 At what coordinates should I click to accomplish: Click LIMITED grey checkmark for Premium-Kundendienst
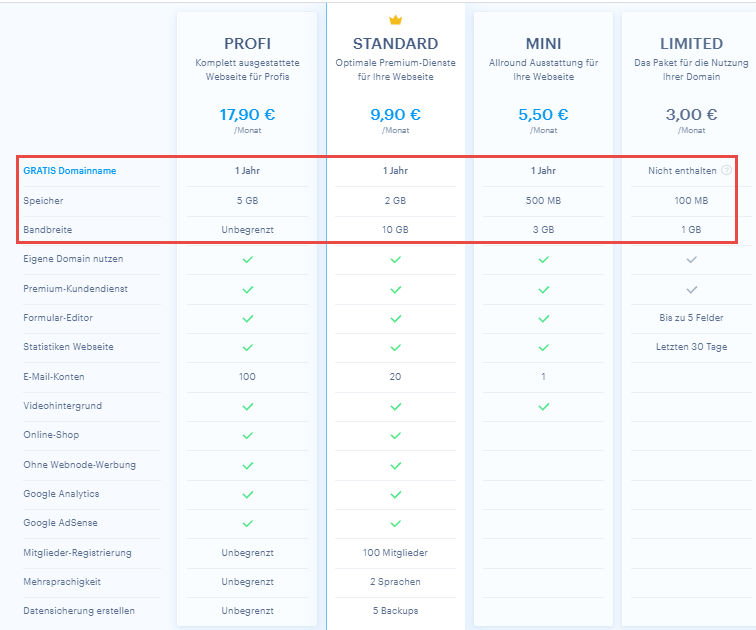point(691,290)
